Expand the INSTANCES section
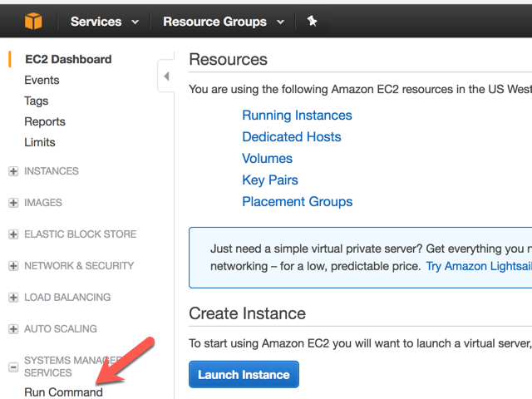 pos(13,171)
